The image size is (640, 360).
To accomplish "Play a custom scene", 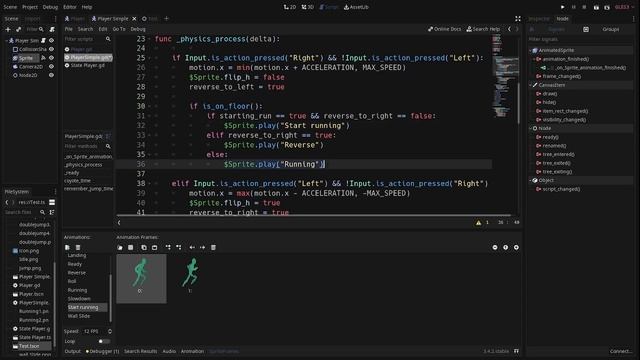I will point(607,7).
